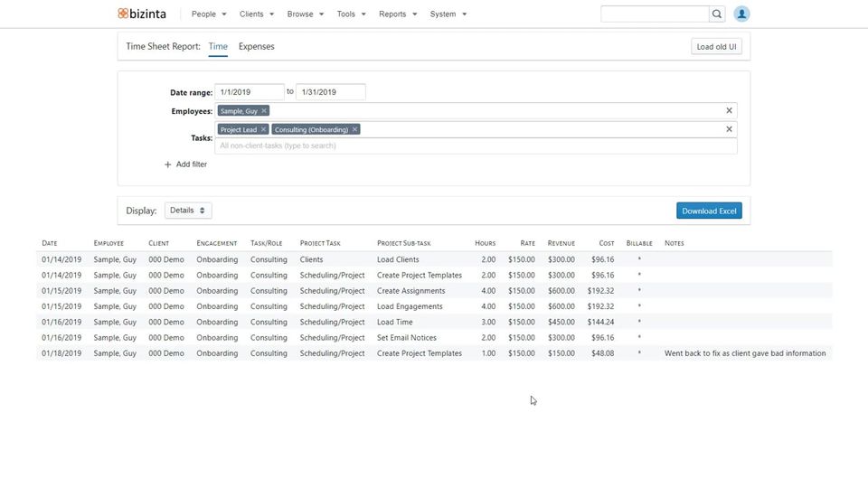Switch to the Time tab
Image resolution: width=868 pixels, height=488 pixels.
coord(218,46)
